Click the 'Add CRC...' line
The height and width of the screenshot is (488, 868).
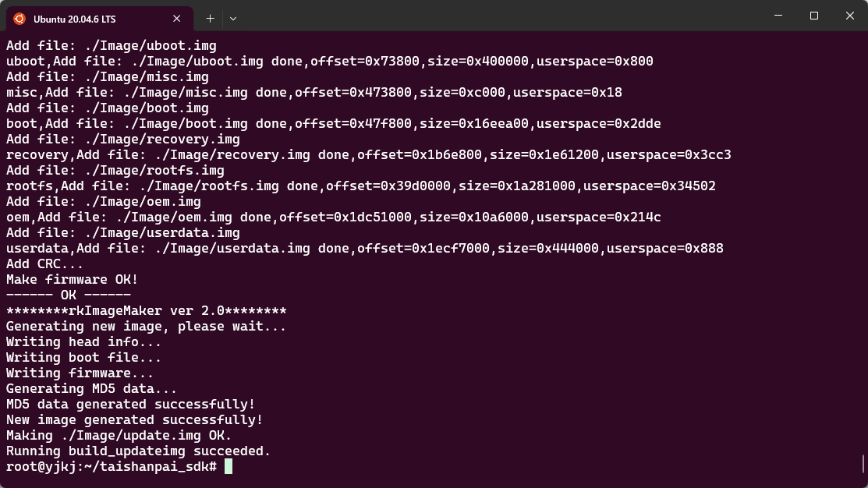(x=45, y=263)
